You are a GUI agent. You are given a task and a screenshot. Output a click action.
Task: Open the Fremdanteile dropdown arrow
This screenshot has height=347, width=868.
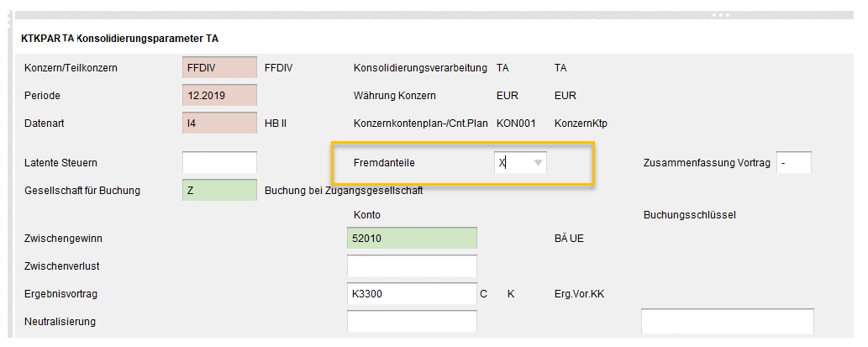click(539, 162)
